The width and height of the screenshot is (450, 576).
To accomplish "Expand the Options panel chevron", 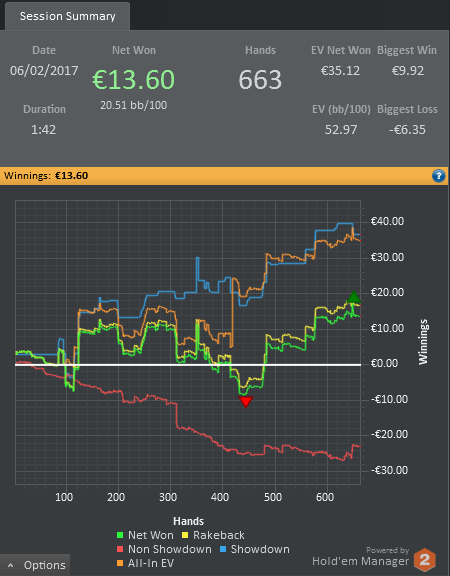I will 11,565.
